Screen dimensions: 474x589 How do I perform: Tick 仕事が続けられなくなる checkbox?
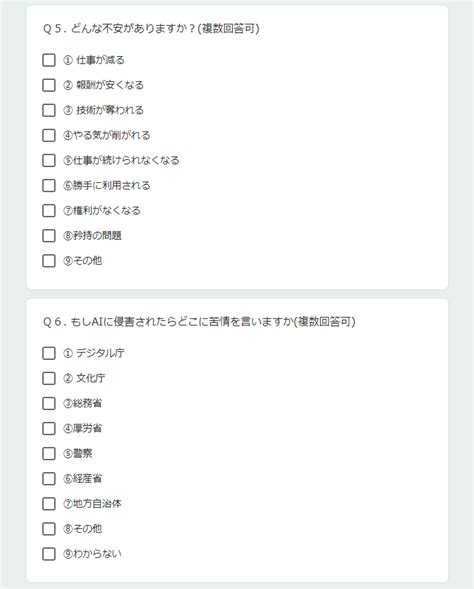coord(49,160)
